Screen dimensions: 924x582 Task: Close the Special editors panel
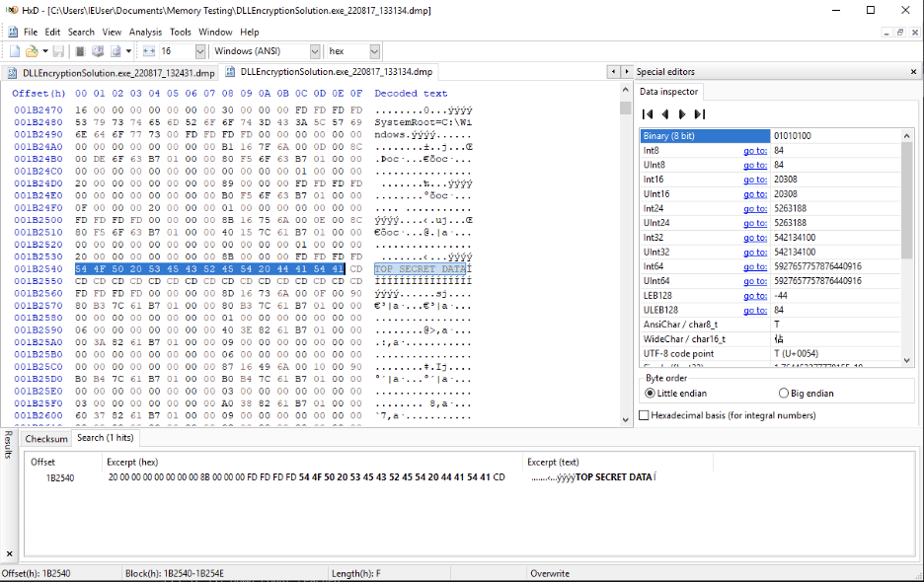pyautogui.click(x=913, y=72)
